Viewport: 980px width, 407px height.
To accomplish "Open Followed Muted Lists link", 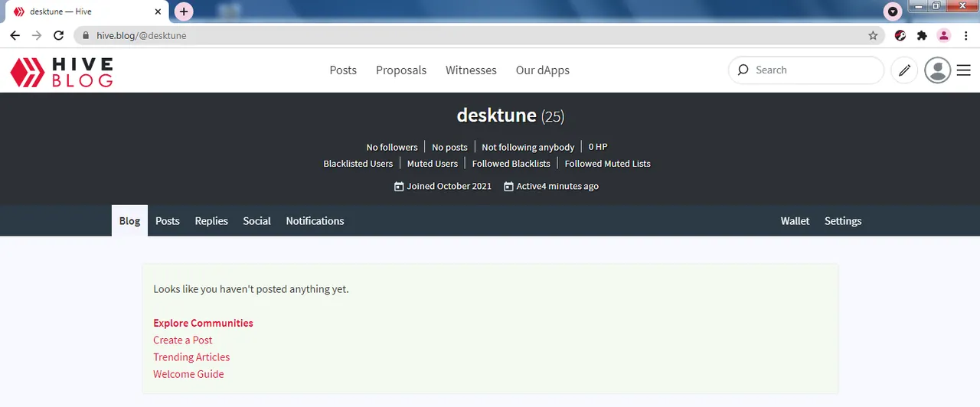I will (x=608, y=164).
